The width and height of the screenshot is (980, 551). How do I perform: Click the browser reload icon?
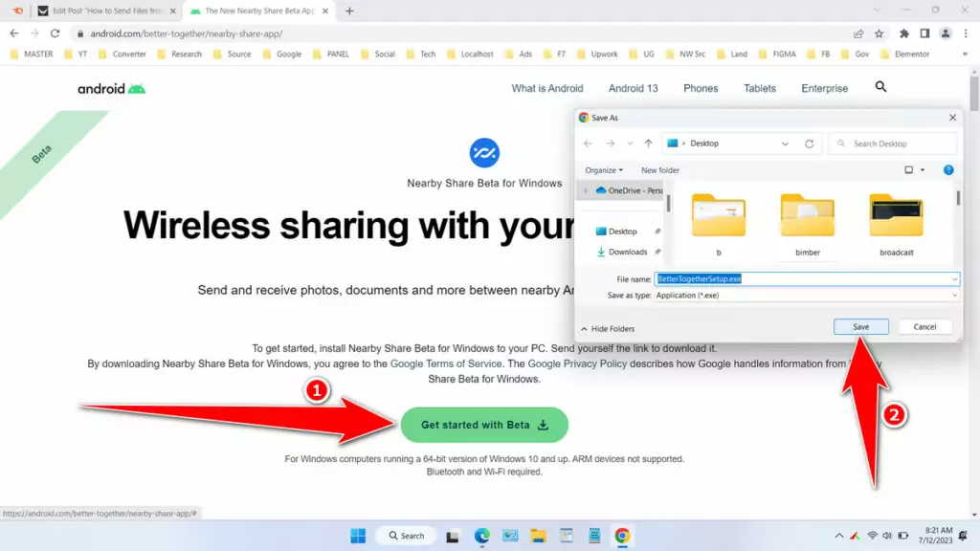click(x=55, y=33)
